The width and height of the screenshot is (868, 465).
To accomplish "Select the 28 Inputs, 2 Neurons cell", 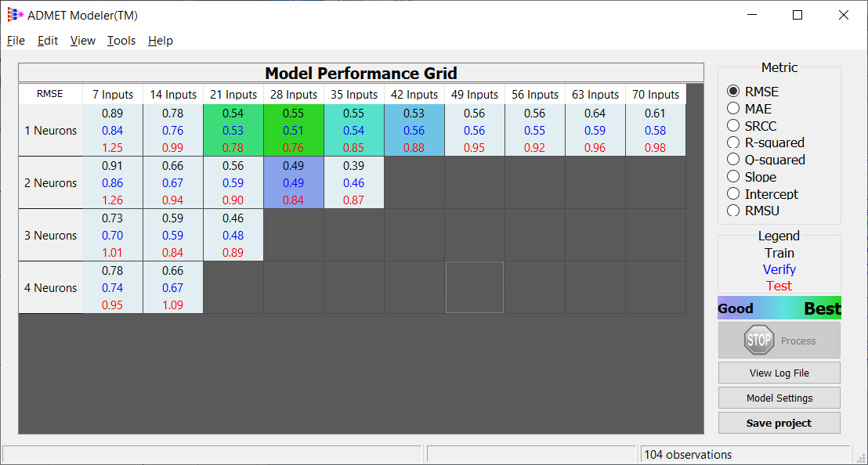I will [294, 182].
